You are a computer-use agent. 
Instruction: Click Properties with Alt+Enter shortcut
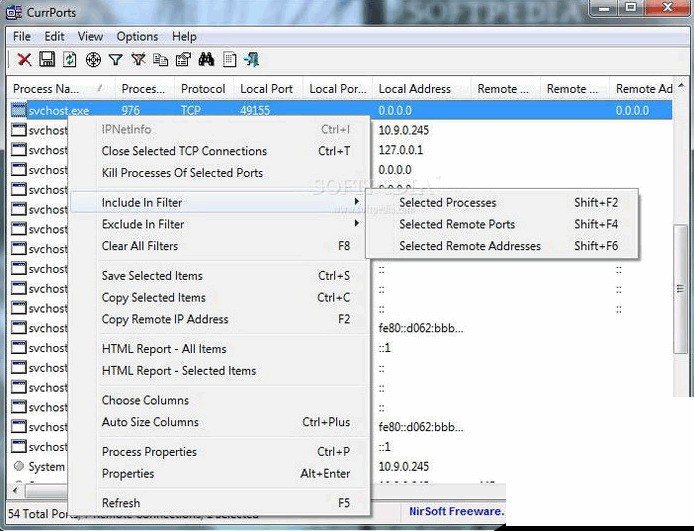(220, 473)
